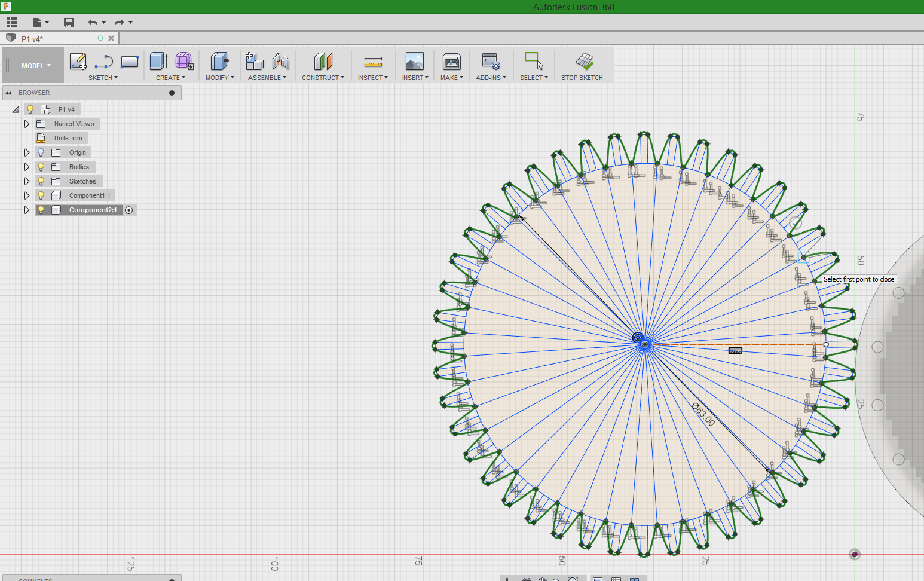The image size is (924, 581).
Task: Click the sketch center point
Action: [645, 344]
